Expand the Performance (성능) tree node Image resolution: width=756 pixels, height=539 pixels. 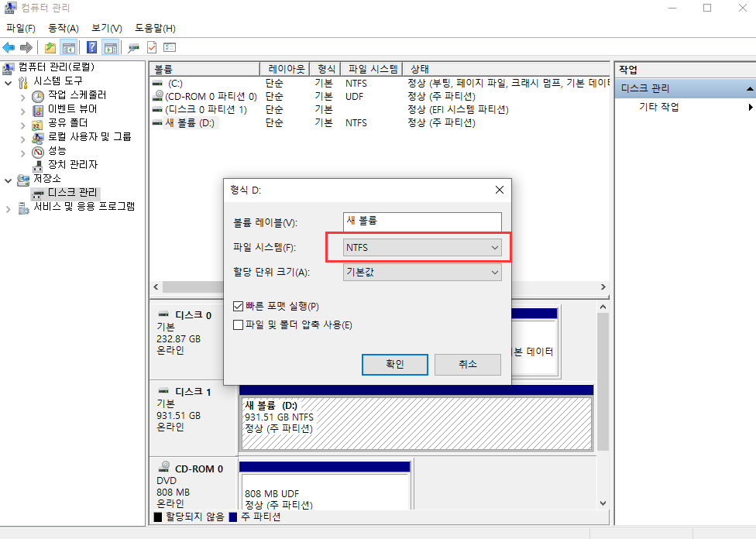pos(22,153)
